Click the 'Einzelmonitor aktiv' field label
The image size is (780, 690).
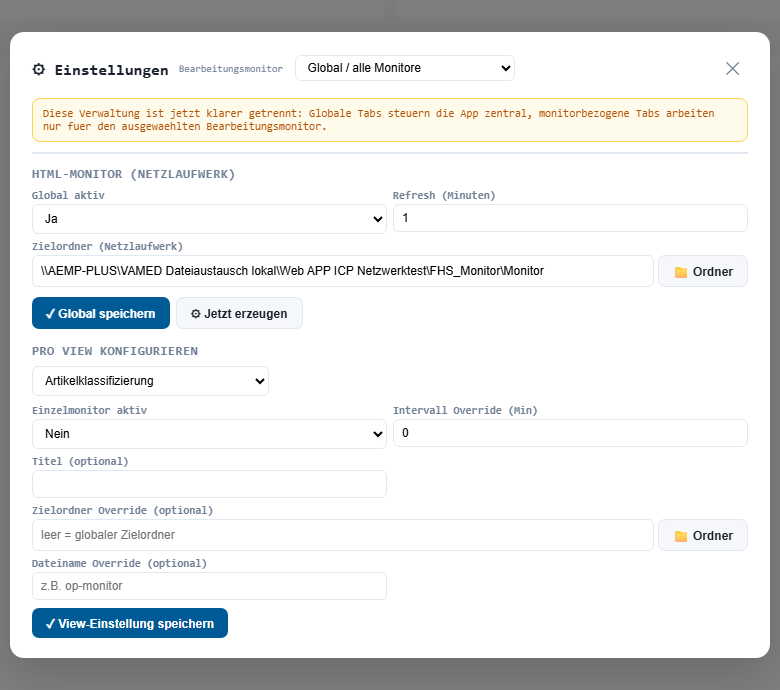click(x=90, y=410)
